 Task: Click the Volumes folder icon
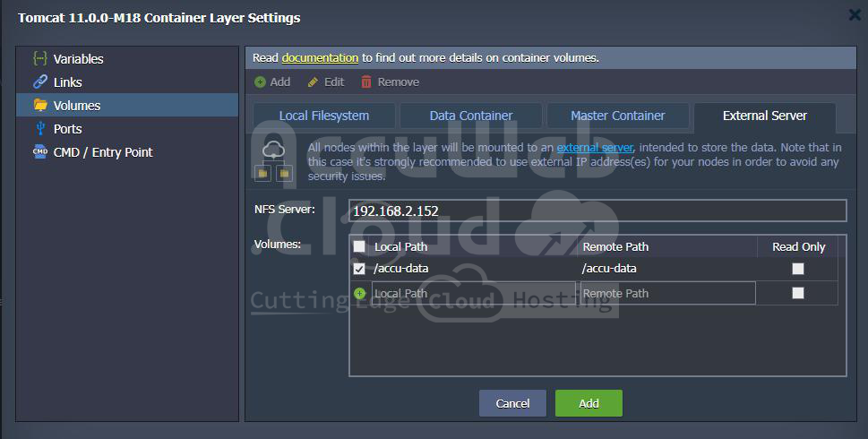click(x=39, y=105)
